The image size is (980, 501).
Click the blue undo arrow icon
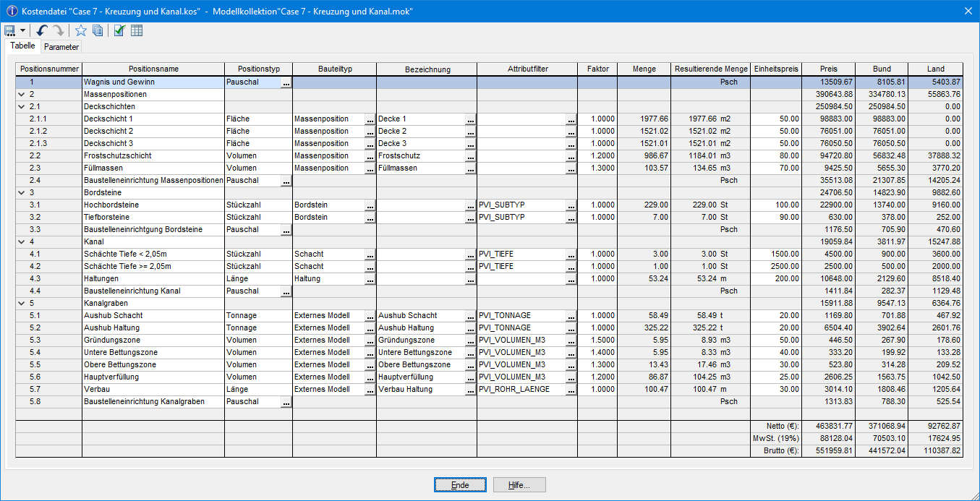pyautogui.click(x=42, y=30)
